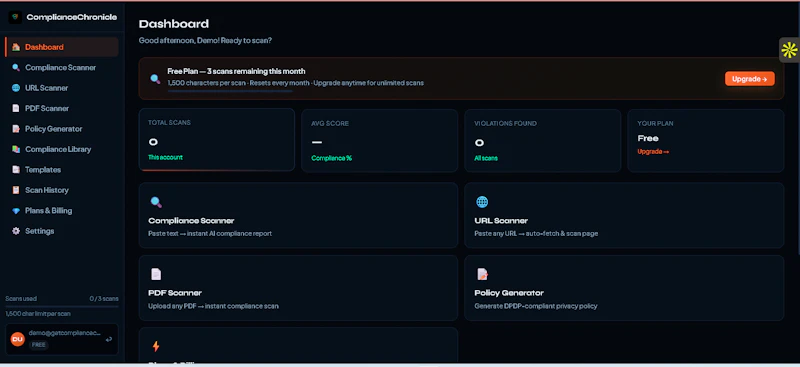Select the Total Scans stat card

[x=217, y=140]
